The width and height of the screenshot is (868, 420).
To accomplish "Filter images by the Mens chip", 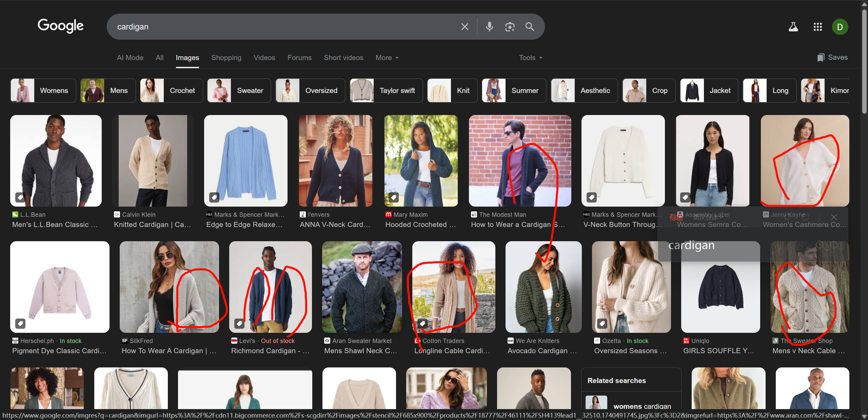I will tap(108, 91).
